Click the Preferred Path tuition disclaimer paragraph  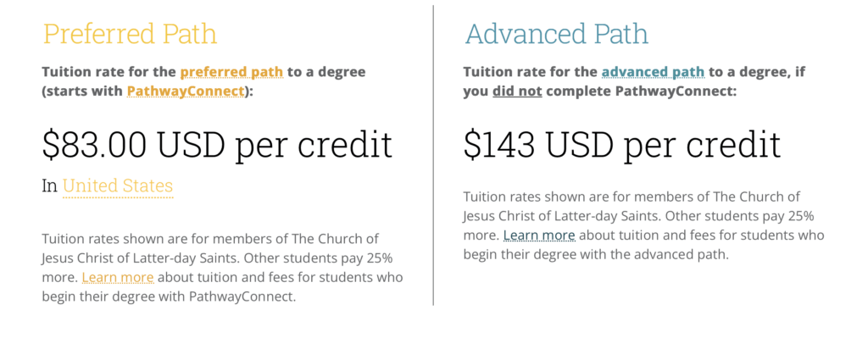tap(223, 268)
